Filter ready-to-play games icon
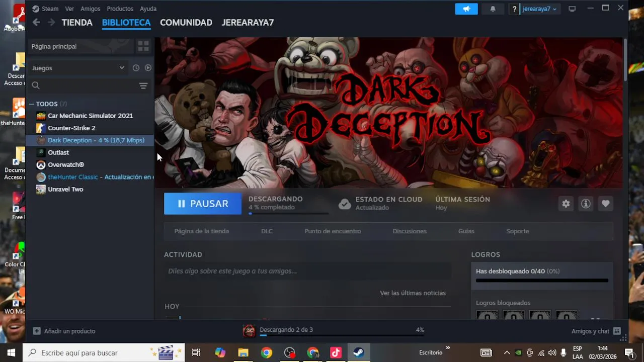644x362 pixels. click(148, 68)
